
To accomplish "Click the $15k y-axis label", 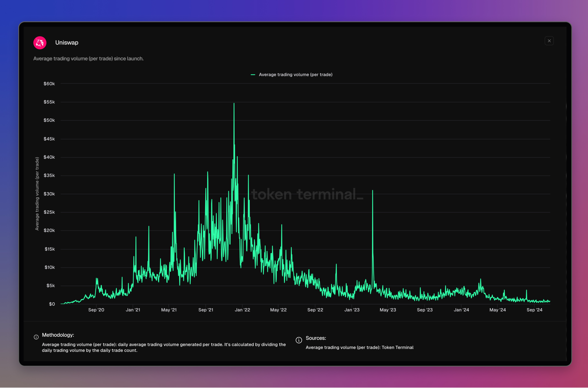I will pos(49,249).
